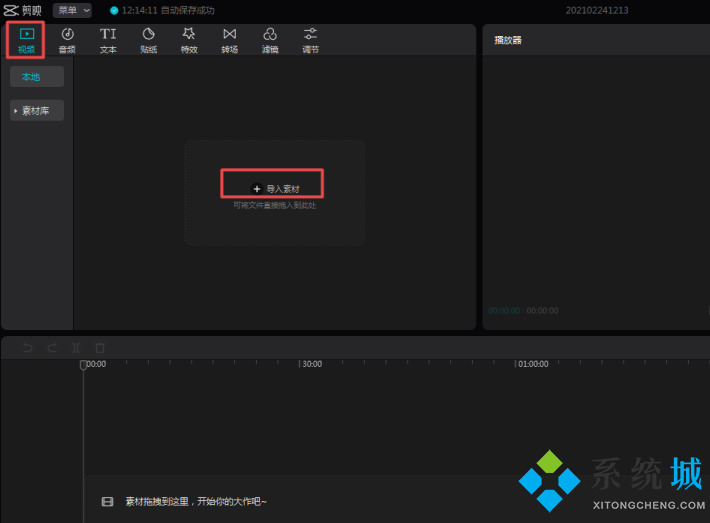
Task: Switch to the 音频 (Audio) panel
Action: coord(67,39)
